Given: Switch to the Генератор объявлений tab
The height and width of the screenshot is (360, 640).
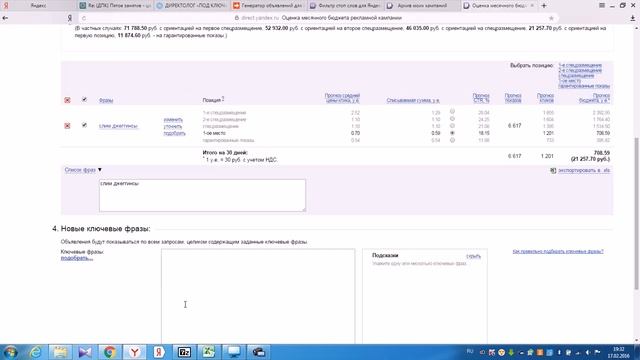Looking at the screenshot, I should 268,6.
